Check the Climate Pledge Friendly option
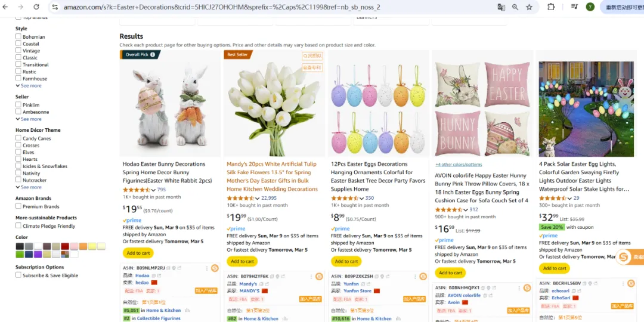The height and width of the screenshot is (322, 644). pos(18,226)
